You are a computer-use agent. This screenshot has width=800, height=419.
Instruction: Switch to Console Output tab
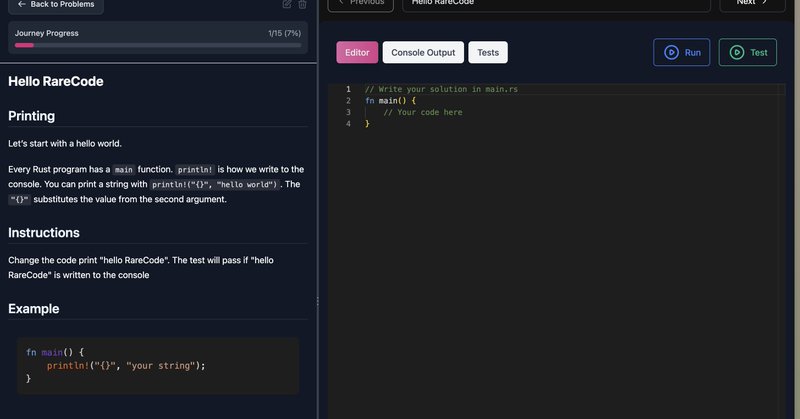pos(423,53)
